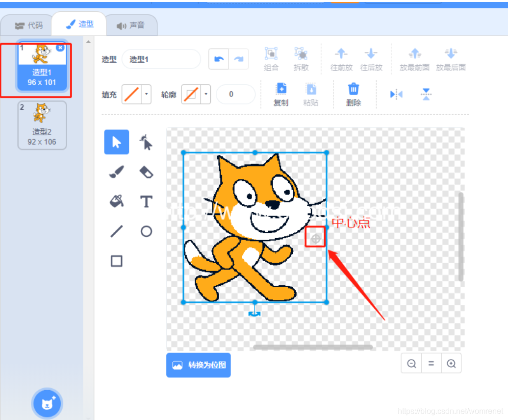Click the 复制 copy icon

281,88
